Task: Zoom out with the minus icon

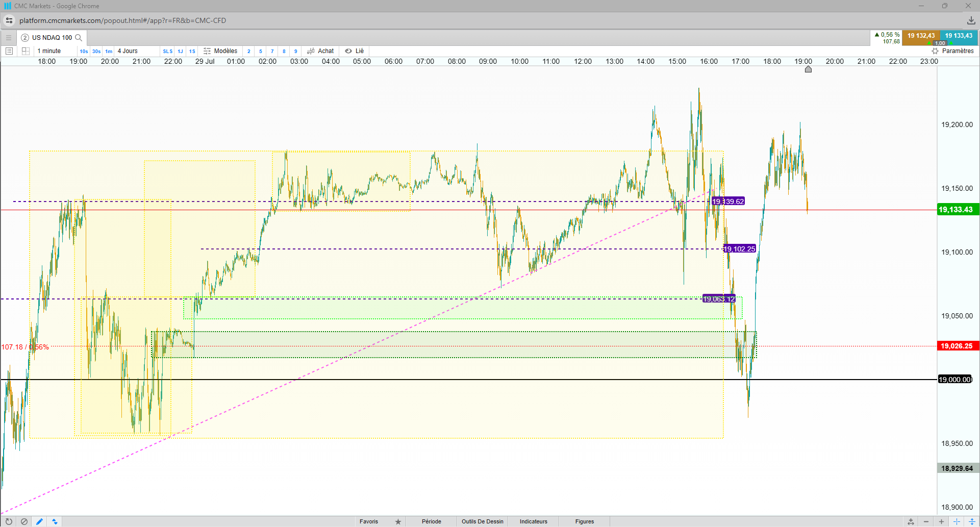Action: click(926, 521)
